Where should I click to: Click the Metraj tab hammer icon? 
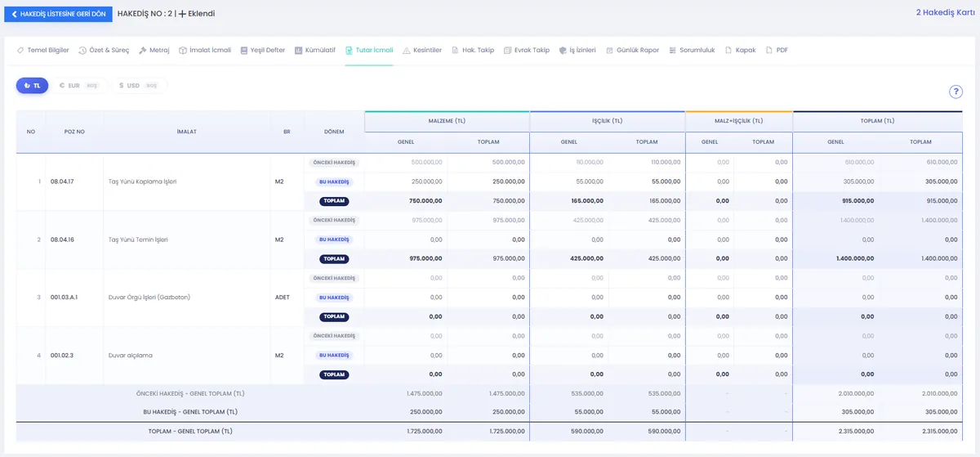(143, 50)
